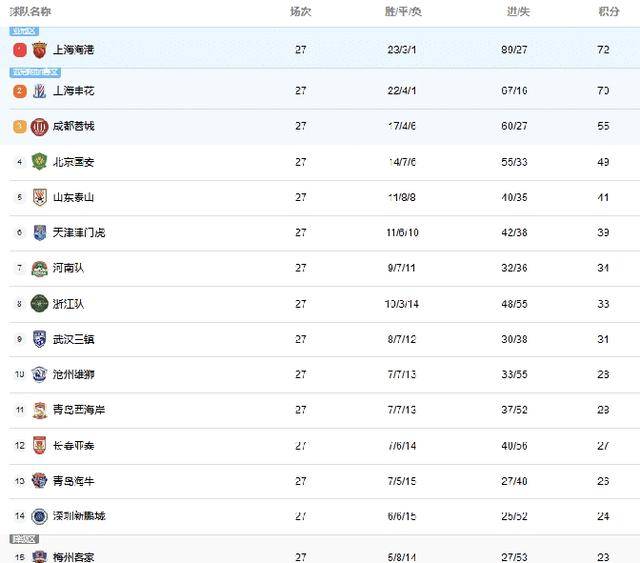640x563 pixels.
Task: Click the Wuhan Three Towns (武汉三镇) crest
Action: click(39, 339)
